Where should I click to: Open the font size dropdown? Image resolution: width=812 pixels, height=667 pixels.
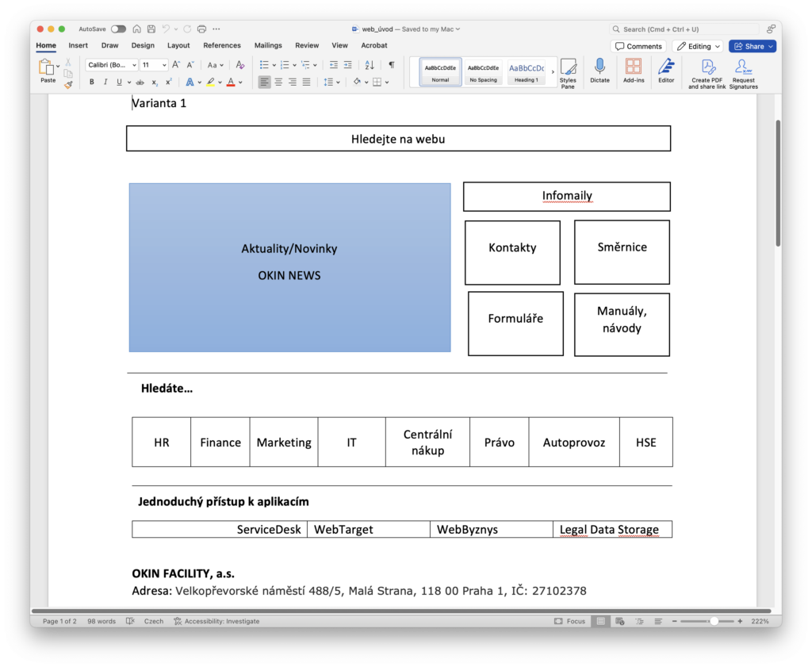click(164, 65)
